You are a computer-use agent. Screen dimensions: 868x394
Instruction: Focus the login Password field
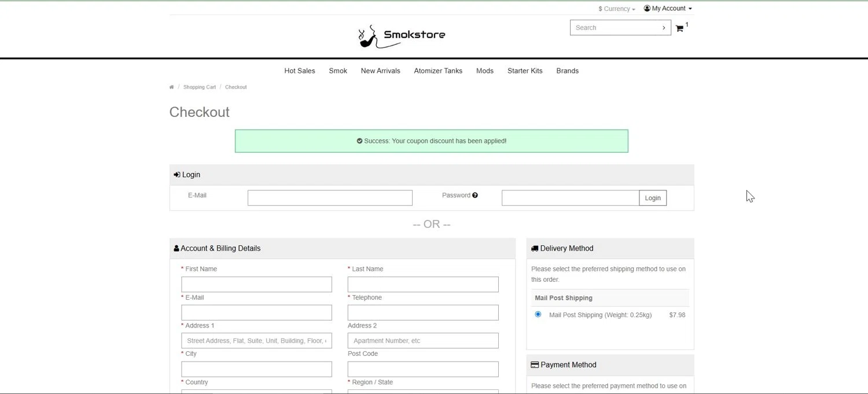tap(571, 198)
